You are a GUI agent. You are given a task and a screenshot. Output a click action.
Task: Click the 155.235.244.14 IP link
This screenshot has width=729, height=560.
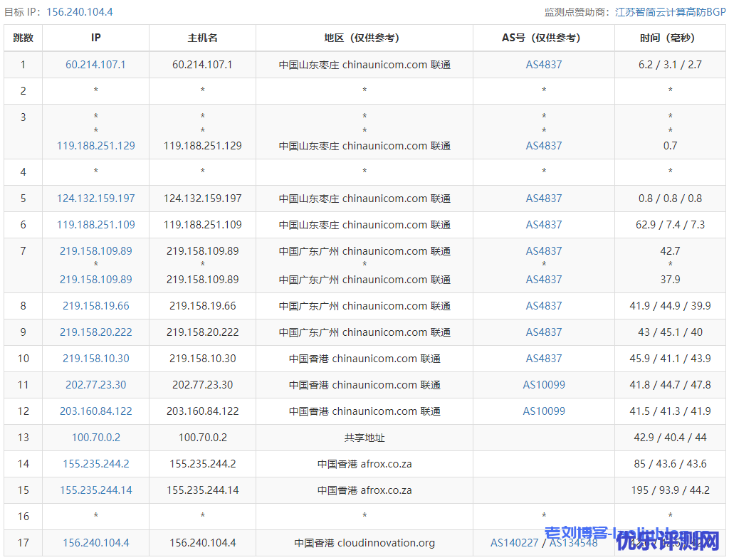pos(95,490)
